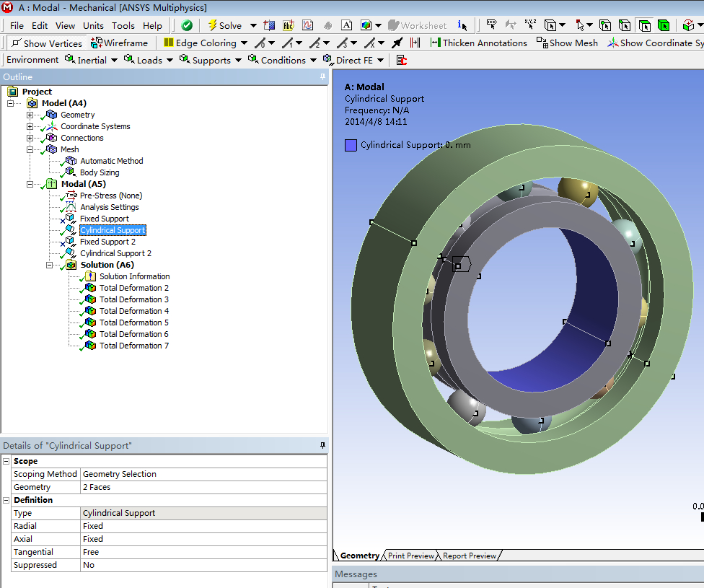Click the Body Sizing mesh icon
Viewport: 704px width, 588px height.
[70, 172]
